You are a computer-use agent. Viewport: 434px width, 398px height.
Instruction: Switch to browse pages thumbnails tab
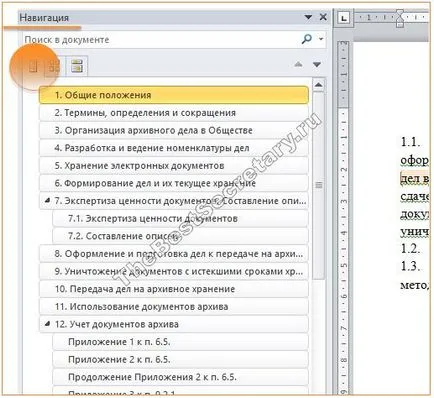tap(54, 66)
